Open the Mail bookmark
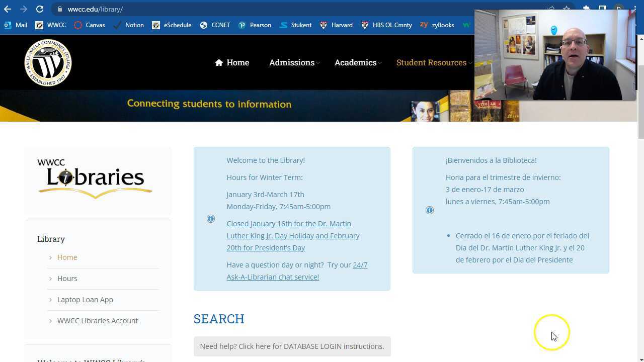Viewport: 644px width, 362px height. tap(16, 25)
